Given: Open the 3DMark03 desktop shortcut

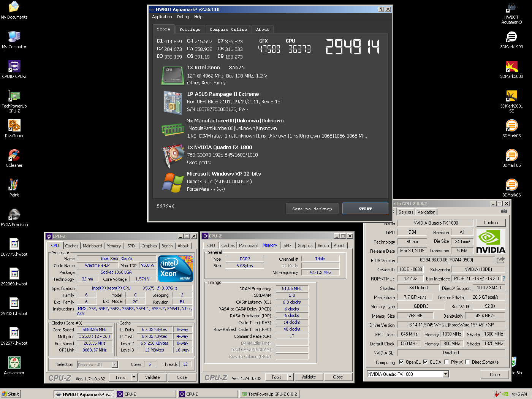Looking at the screenshot, I should pos(511,128).
